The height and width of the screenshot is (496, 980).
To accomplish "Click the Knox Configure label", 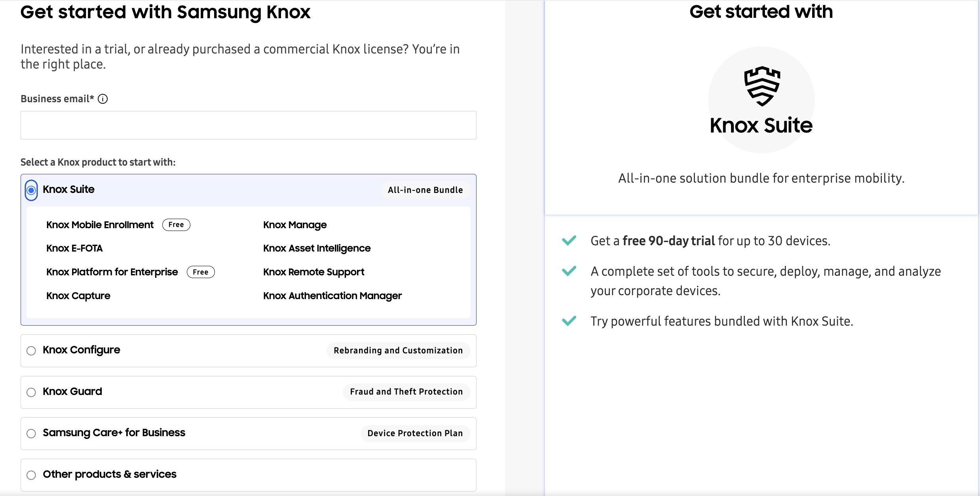I will click(82, 350).
